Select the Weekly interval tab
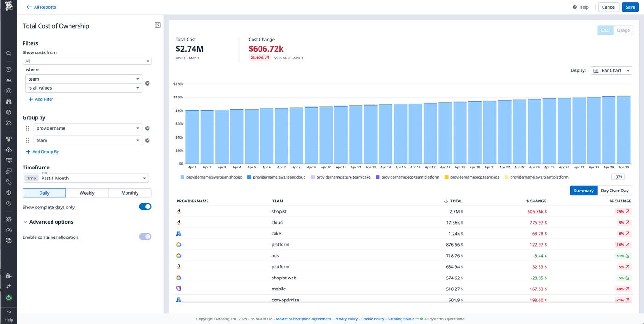This screenshot has height=324, width=644. [x=87, y=193]
